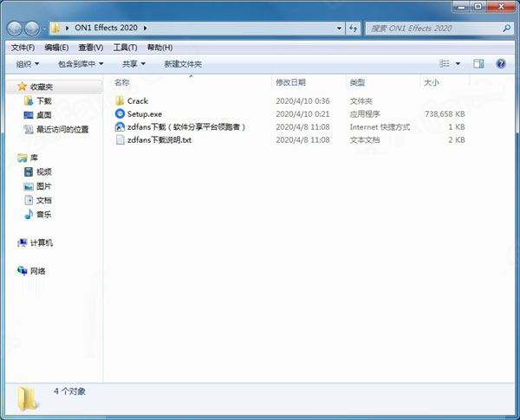Open 下载 in favorites
The height and width of the screenshot is (420, 520).
pos(44,100)
